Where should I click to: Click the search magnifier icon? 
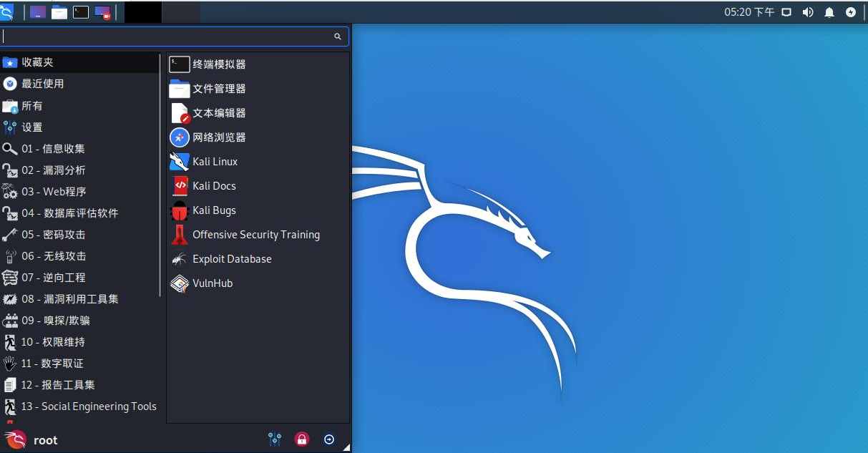(x=338, y=36)
